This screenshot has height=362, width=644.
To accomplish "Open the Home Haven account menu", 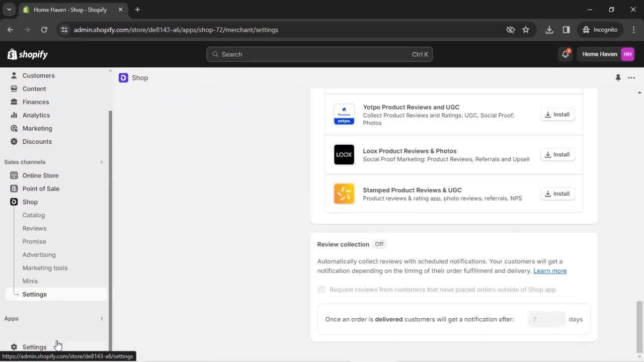I will 607,54.
